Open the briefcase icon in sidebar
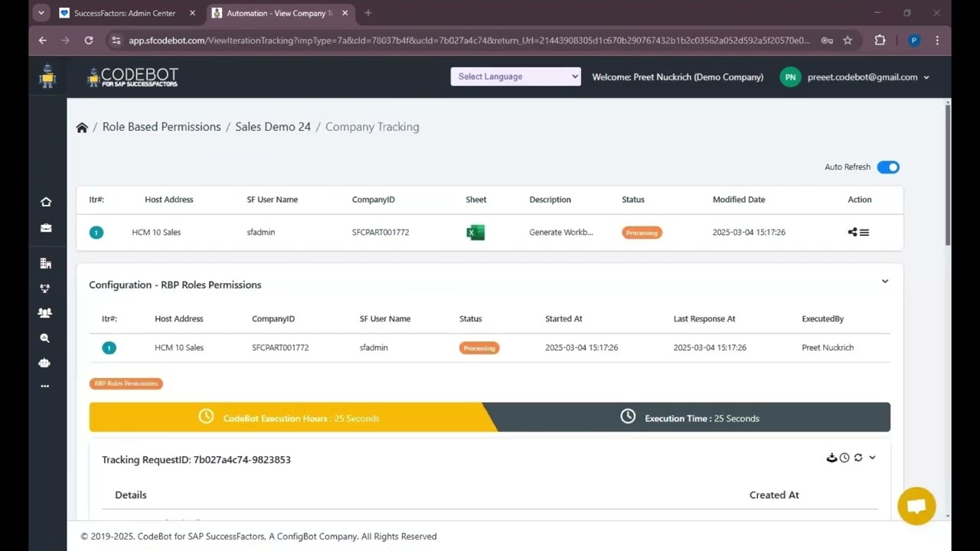Image resolution: width=980 pixels, height=551 pixels. coord(46,228)
